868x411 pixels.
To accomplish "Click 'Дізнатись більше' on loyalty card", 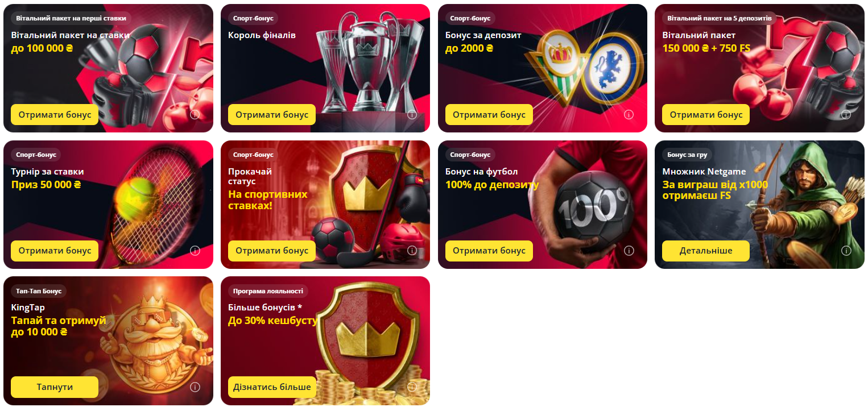I will click(272, 387).
